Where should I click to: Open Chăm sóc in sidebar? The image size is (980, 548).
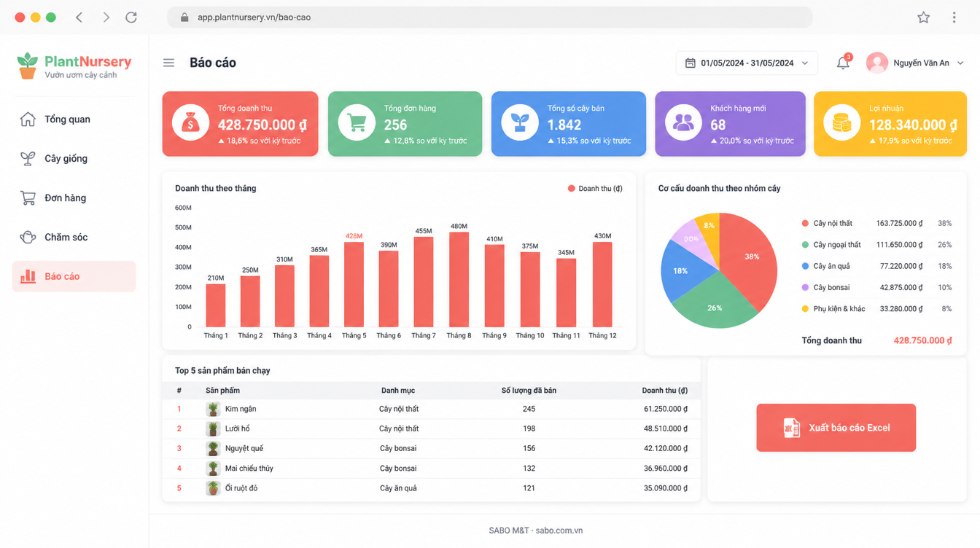(x=74, y=237)
